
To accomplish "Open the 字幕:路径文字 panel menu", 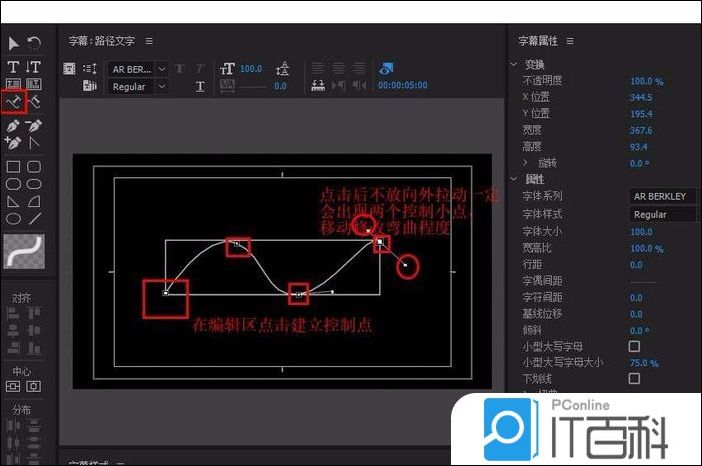I will [149, 41].
